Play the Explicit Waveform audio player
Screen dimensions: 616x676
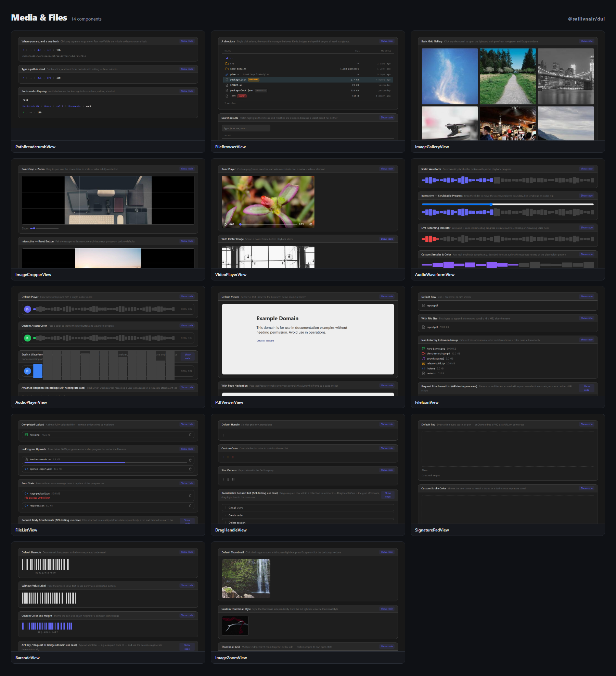click(27, 371)
